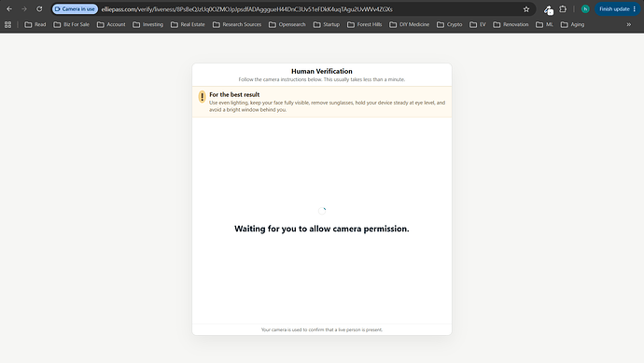Click the address bar URL
The height and width of the screenshot is (363, 644).
246,9
